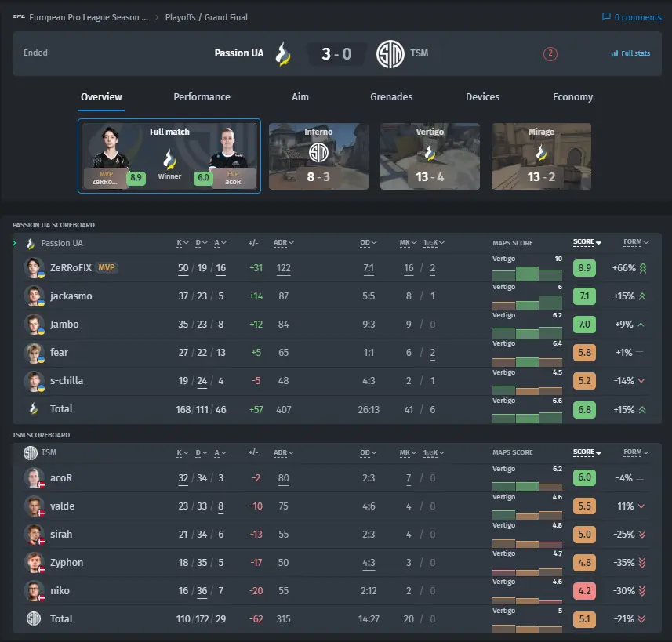Click the Passion UA logo in scoreboard header

click(31, 244)
